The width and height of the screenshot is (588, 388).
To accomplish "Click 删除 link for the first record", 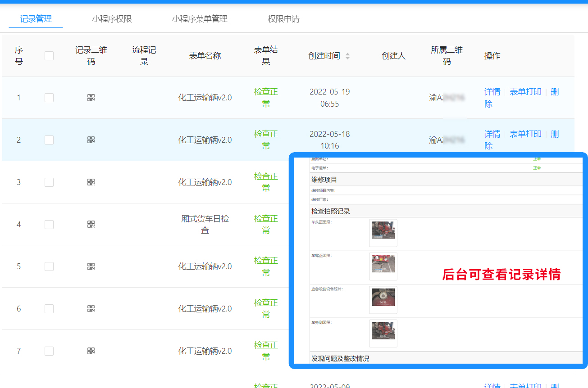I will pos(554,92).
